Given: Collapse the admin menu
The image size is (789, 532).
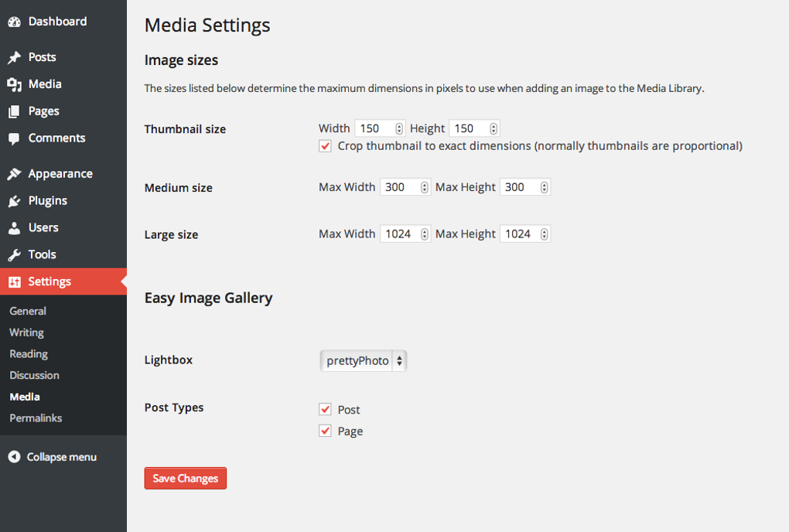Looking at the screenshot, I should tap(51, 457).
